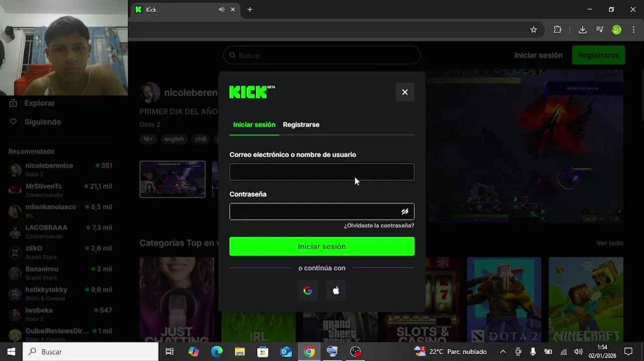Open hstikkytokky channel in sidebar

pos(61,294)
